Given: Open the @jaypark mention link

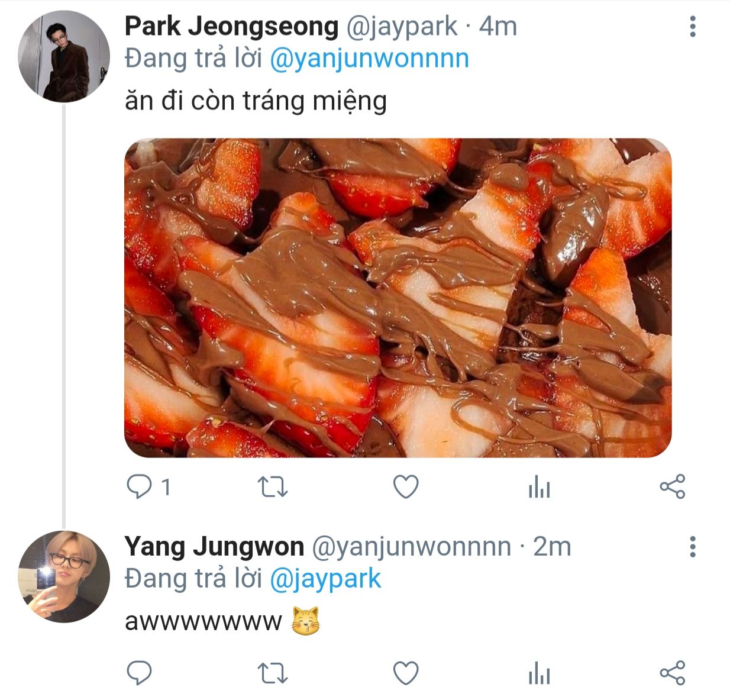Looking at the screenshot, I should (325, 579).
